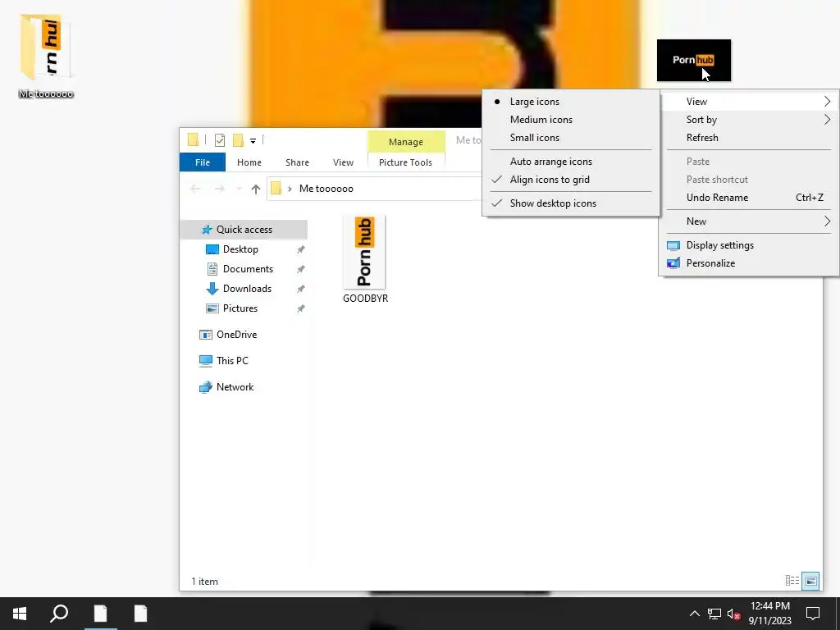Image resolution: width=840 pixels, height=630 pixels.
Task: Click Refresh in the context menu
Action: pos(749,138)
